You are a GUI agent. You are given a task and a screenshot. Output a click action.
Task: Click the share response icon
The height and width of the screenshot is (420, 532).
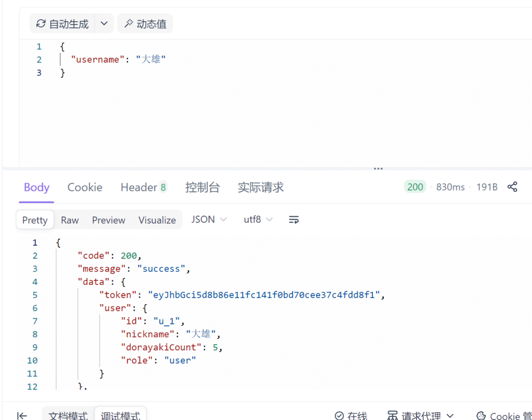coord(512,187)
